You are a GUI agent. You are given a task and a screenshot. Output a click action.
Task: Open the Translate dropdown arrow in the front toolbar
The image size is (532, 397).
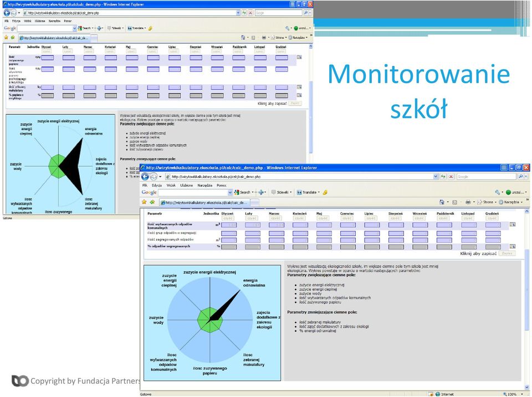(x=319, y=192)
